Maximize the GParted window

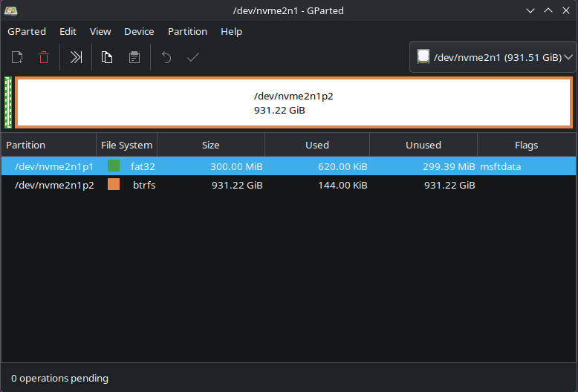pos(548,10)
